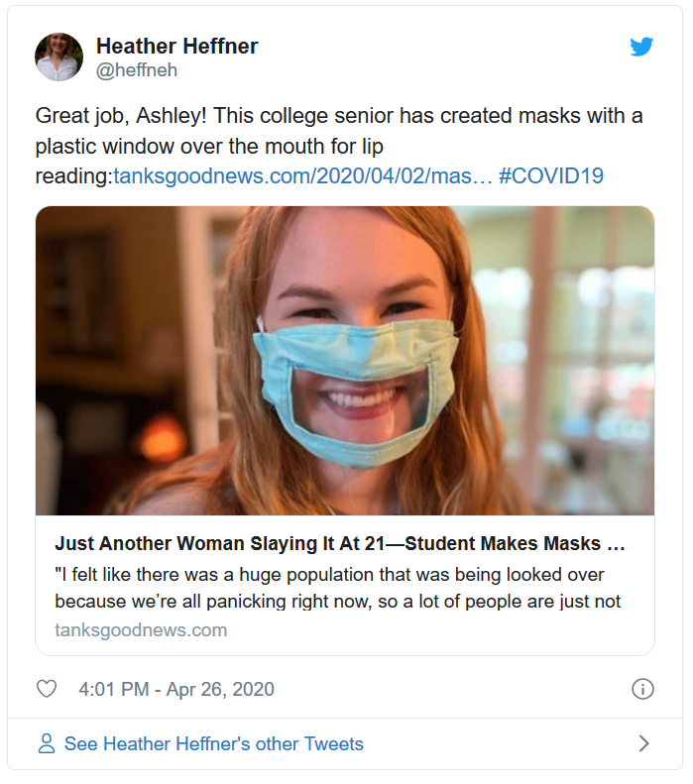Open the 4:01 PM - Apr 26, 2020 timestamp
This screenshot has height=784, width=693.
176,689
